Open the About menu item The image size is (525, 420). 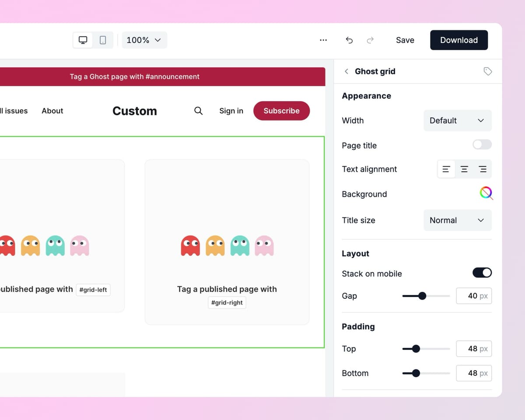(52, 111)
